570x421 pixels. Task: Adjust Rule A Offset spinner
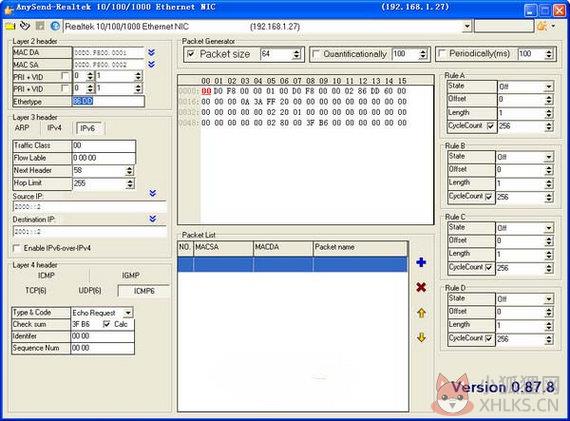pos(549,99)
